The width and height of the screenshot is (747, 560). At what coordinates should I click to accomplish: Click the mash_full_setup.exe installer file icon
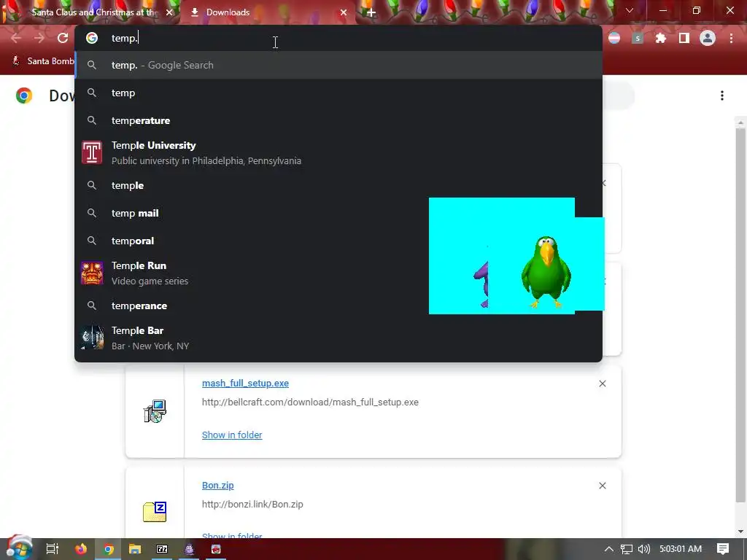(x=155, y=411)
